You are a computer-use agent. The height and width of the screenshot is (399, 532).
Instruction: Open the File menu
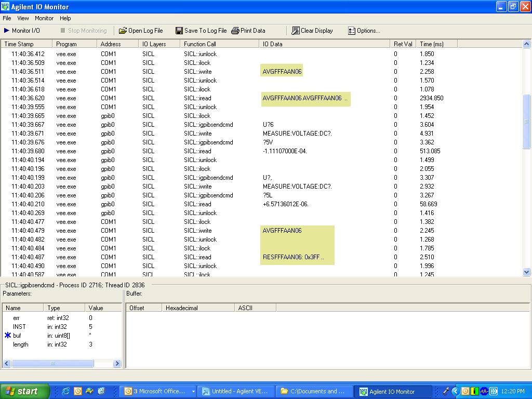(x=7, y=18)
